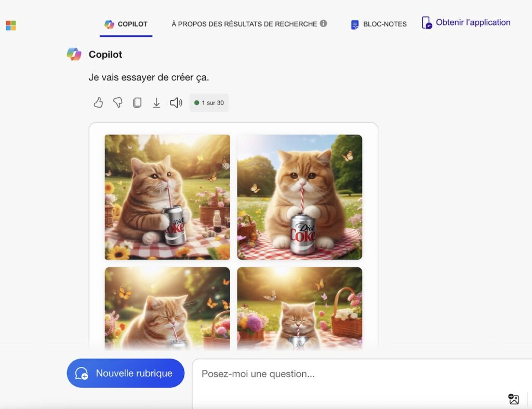
Task: Click the Copilot tab icon in the navigation
Action: click(109, 24)
